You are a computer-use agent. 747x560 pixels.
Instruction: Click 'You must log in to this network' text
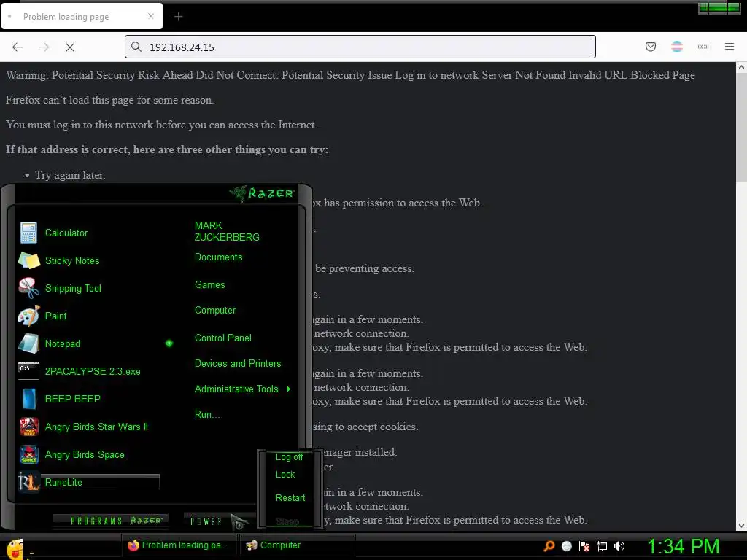point(161,125)
